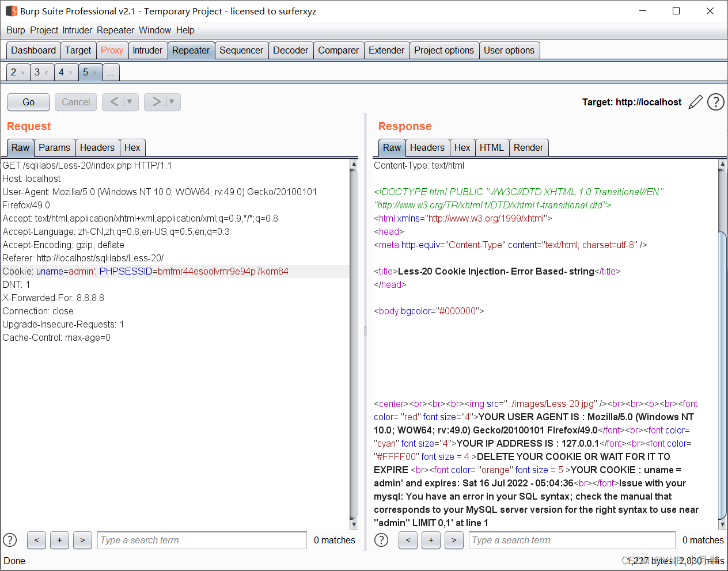Go back in request history
The height and width of the screenshot is (571, 728).
click(x=114, y=102)
